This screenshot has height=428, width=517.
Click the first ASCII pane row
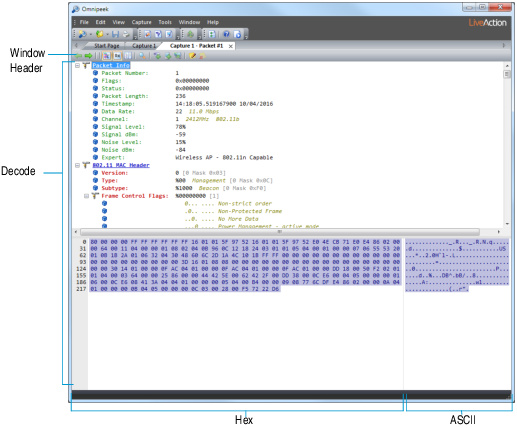(457, 242)
